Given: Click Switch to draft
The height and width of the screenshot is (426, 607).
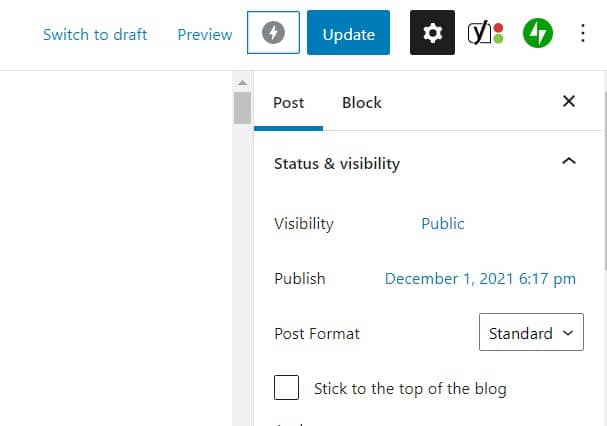Looking at the screenshot, I should pyautogui.click(x=95, y=34).
